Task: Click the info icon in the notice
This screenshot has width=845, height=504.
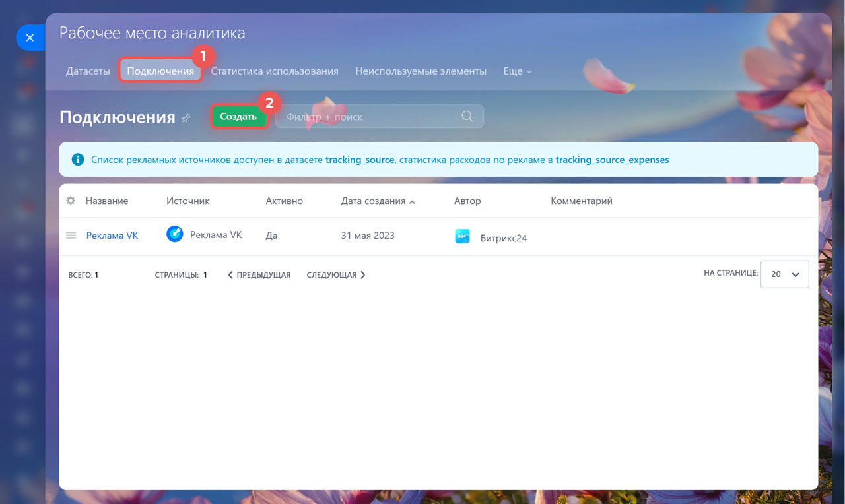Action: pyautogui.click(x=78, y=159)
